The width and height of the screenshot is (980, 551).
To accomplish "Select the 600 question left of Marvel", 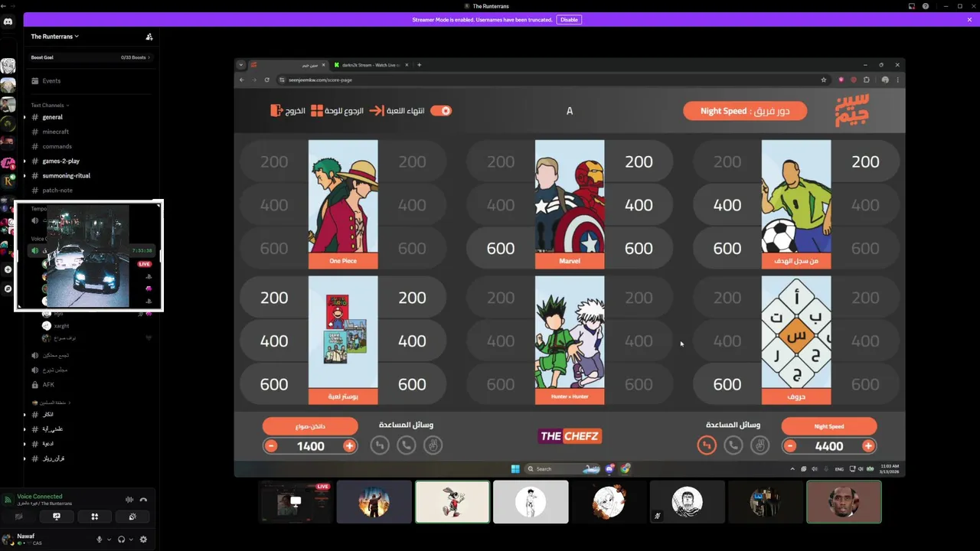I will click(501, 249).
